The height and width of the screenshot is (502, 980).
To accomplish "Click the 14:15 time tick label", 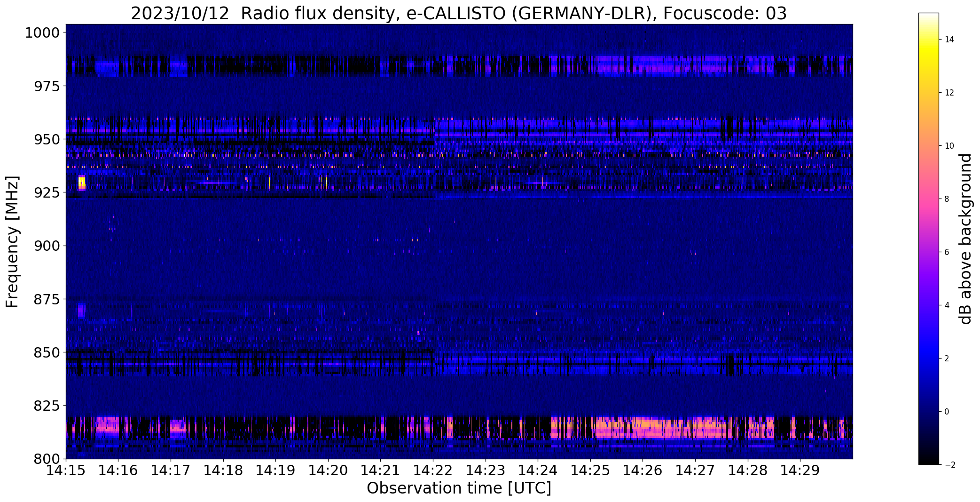I will tap(66, 470).
